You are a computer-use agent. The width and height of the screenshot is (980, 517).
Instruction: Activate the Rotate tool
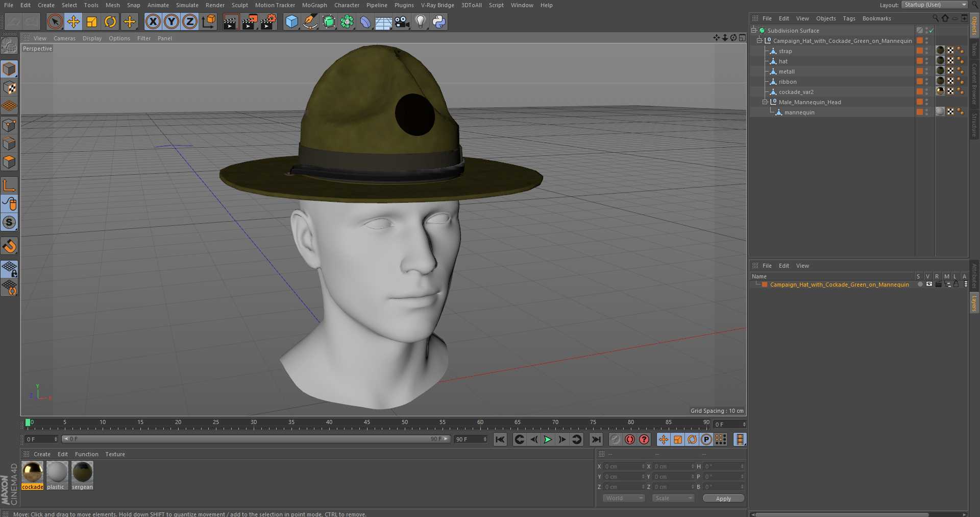pyautogui.click(x=110, y=21)
